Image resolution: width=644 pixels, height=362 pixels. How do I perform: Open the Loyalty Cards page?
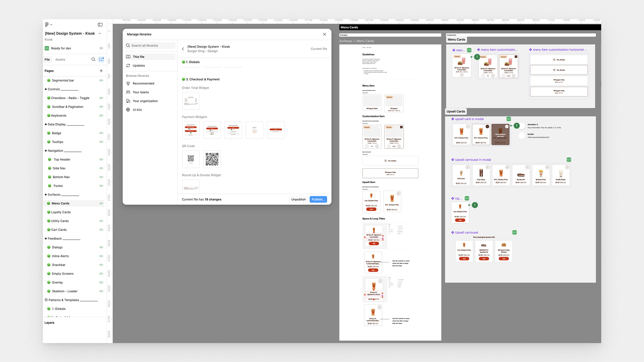tap(61, 212)
